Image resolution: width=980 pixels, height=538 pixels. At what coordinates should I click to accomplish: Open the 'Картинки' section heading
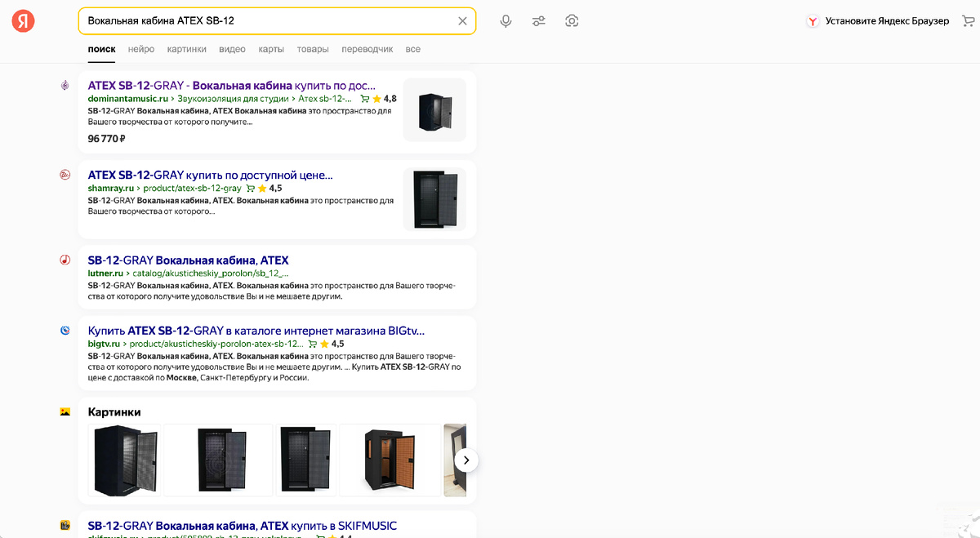[114, 412]
